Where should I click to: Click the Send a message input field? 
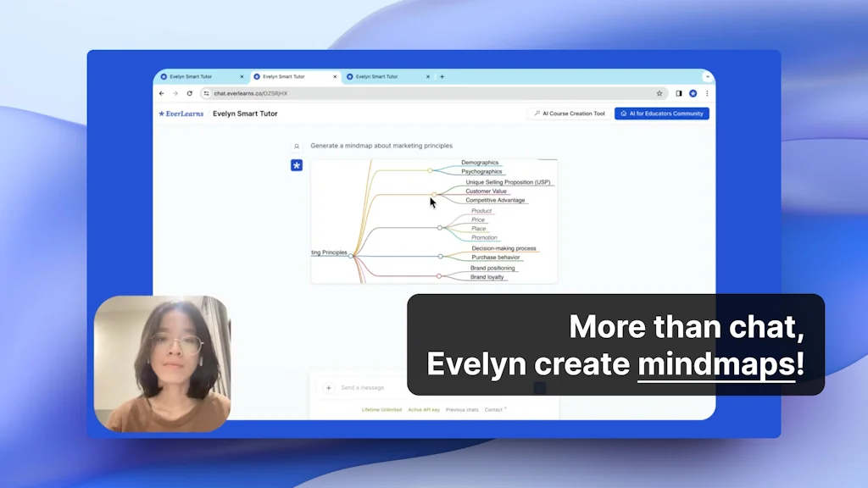(373, 387)
